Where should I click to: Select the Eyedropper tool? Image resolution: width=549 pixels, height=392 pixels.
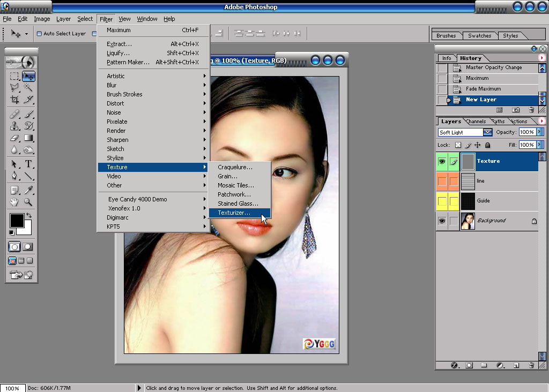click(x=28, y=190)
